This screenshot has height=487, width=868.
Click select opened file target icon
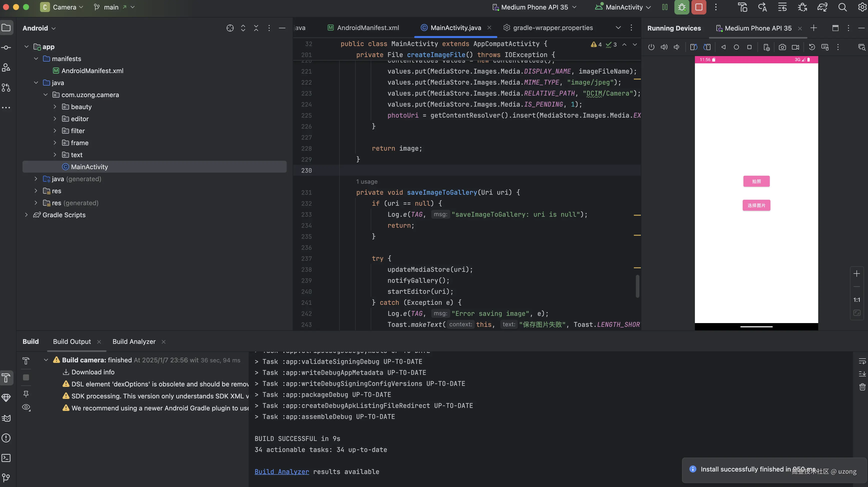[230, 28]
